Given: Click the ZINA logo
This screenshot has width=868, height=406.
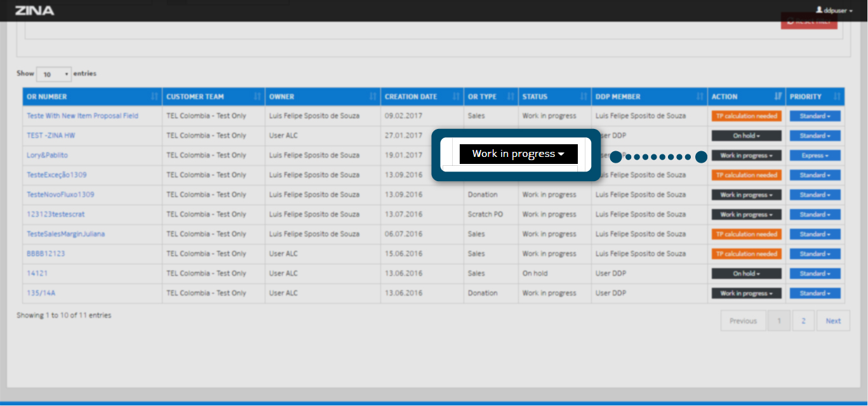Looking at the screenshot, I should pos(34,11).
